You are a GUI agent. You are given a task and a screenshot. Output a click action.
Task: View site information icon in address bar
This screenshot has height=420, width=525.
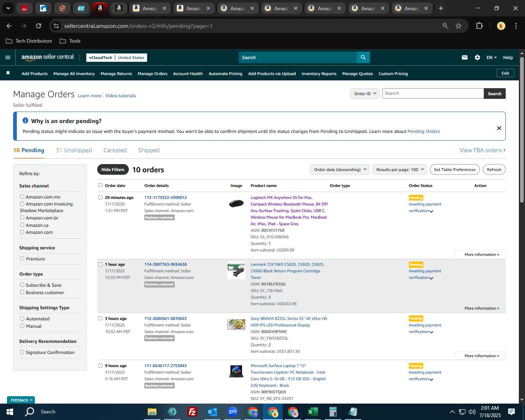pyautogui.click(x=56, y=26)
